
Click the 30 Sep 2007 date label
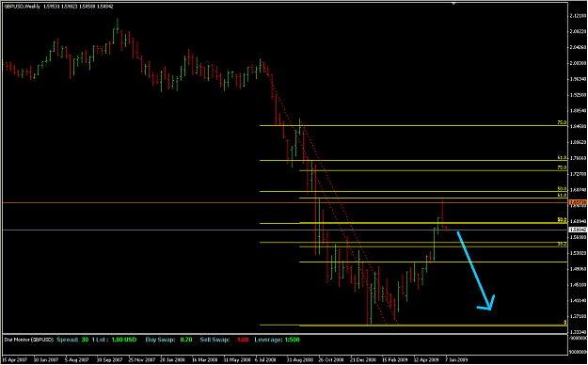[x=109, y=359]
